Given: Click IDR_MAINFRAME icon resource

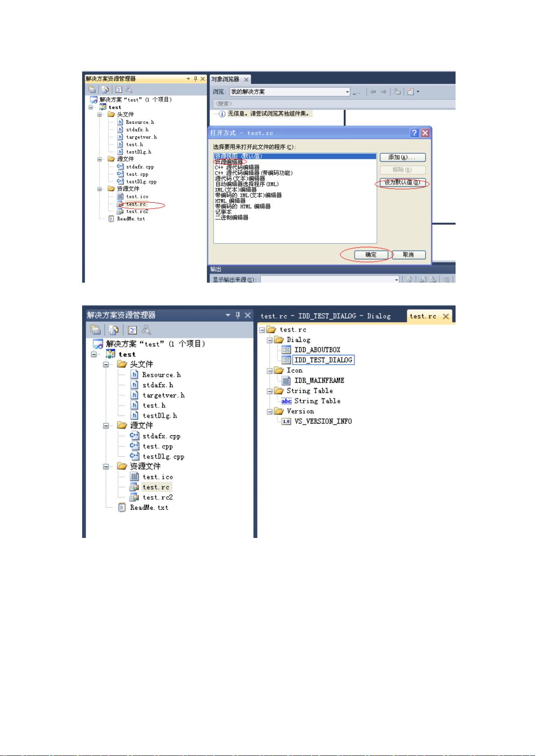Looking at the screenshot, I should point(319,380).
